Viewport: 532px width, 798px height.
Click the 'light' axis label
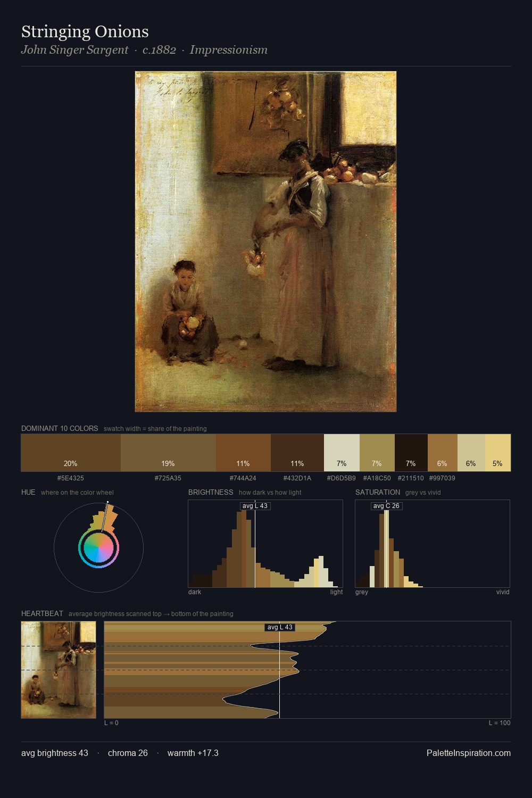[337, 592]
